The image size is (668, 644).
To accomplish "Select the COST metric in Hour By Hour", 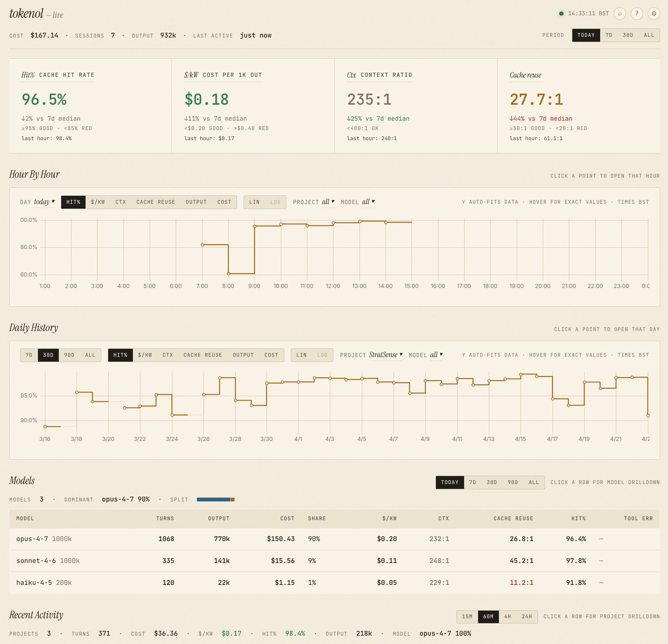I will click(x=224, y=202).
